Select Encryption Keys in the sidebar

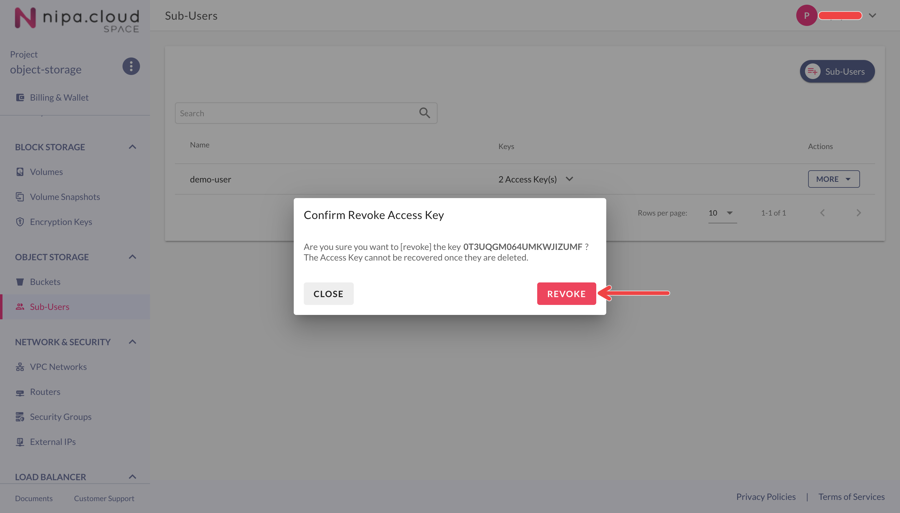pos(60,222)
